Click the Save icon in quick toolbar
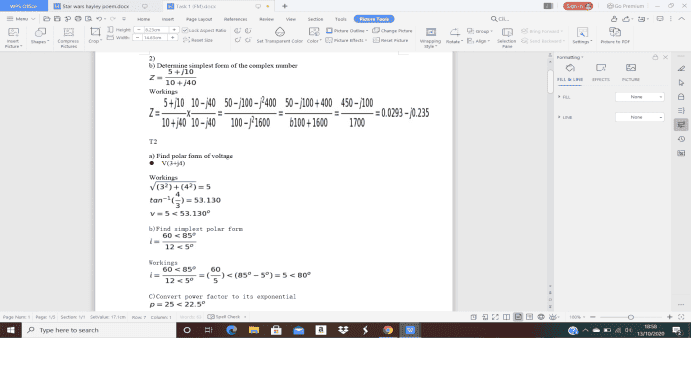 click(57, 19)
